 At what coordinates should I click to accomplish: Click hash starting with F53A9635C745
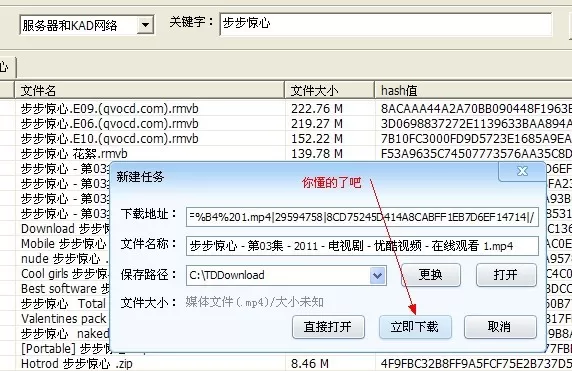476,154
